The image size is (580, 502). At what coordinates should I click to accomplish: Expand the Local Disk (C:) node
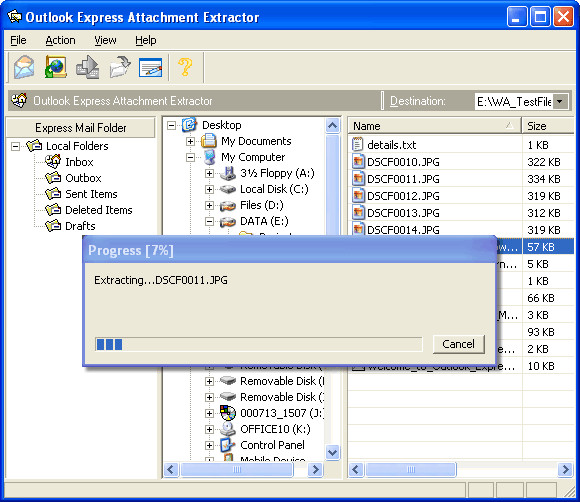click(209, 189)
